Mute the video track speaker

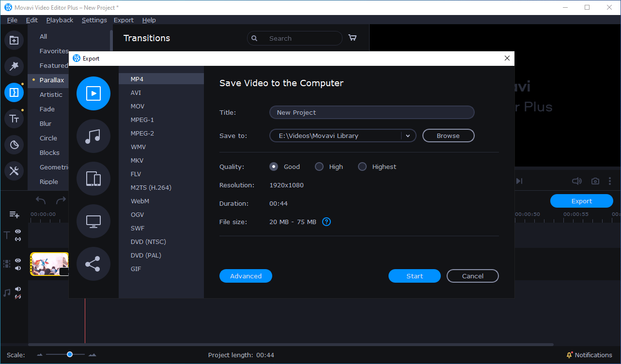pyautogui.click(x=18, y=268)
